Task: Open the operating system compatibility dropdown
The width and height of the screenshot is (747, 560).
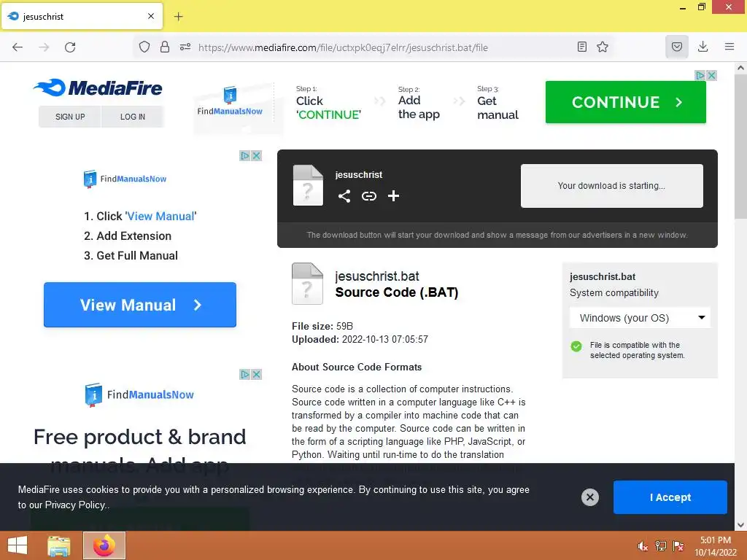Action: click(x=640, y=318)
